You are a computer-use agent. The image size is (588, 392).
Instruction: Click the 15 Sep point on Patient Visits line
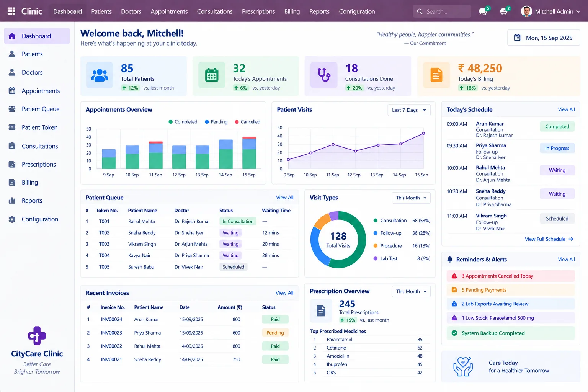[423, 133]
